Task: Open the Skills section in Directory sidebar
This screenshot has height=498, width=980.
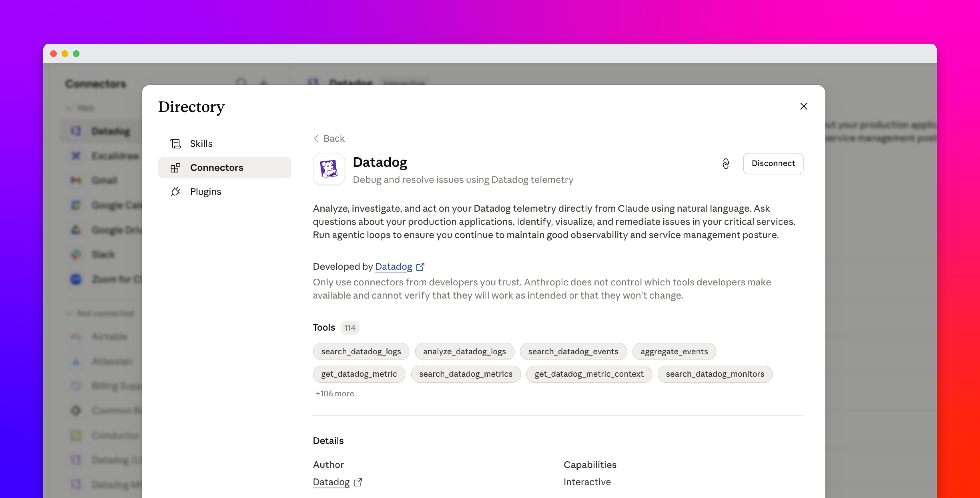Action: click(x=224, y=143)
